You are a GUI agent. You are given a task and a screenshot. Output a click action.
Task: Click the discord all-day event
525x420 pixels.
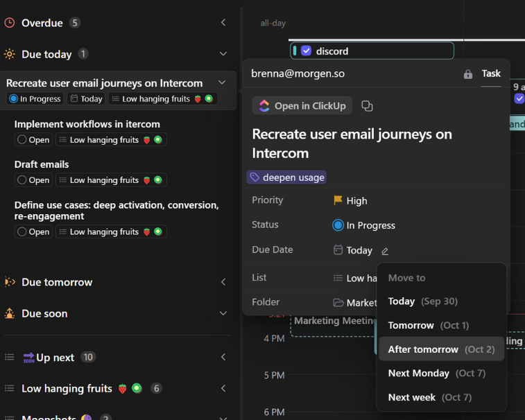372,51
